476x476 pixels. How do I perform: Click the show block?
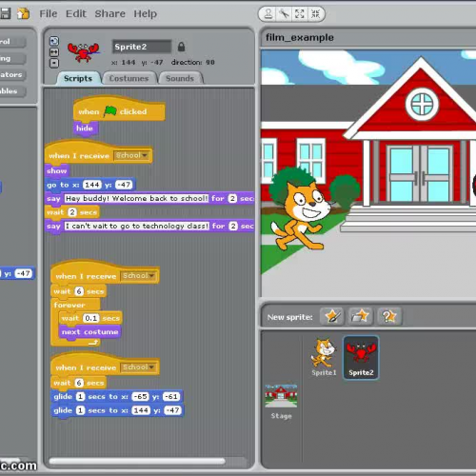click(57, 170)
